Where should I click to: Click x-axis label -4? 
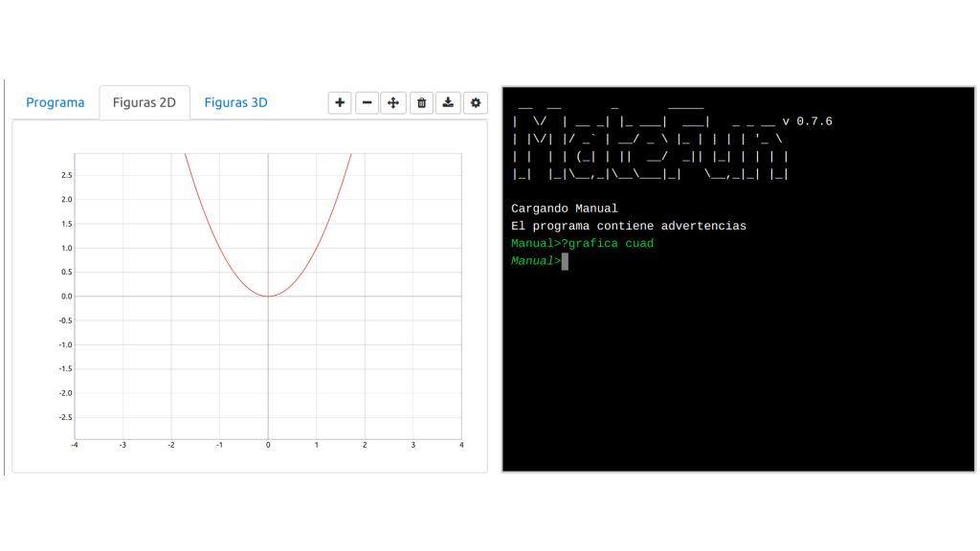(x=75, y=446)
